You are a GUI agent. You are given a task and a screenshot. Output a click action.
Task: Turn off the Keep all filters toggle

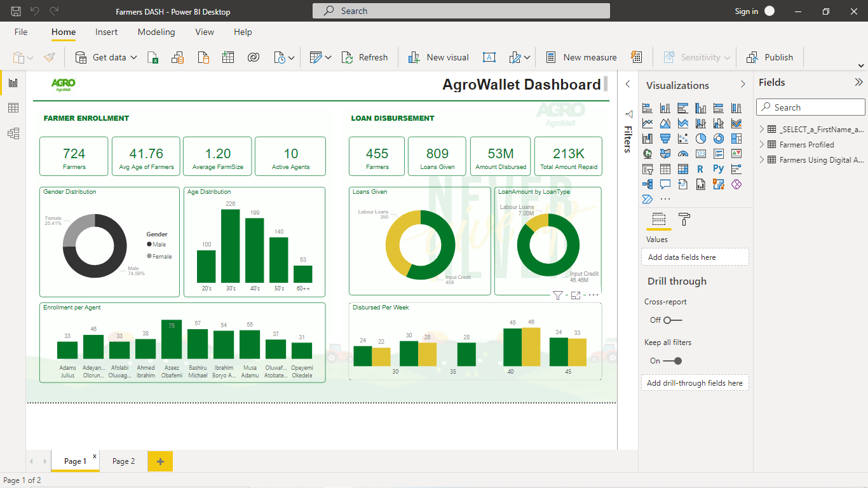[675, 360]
